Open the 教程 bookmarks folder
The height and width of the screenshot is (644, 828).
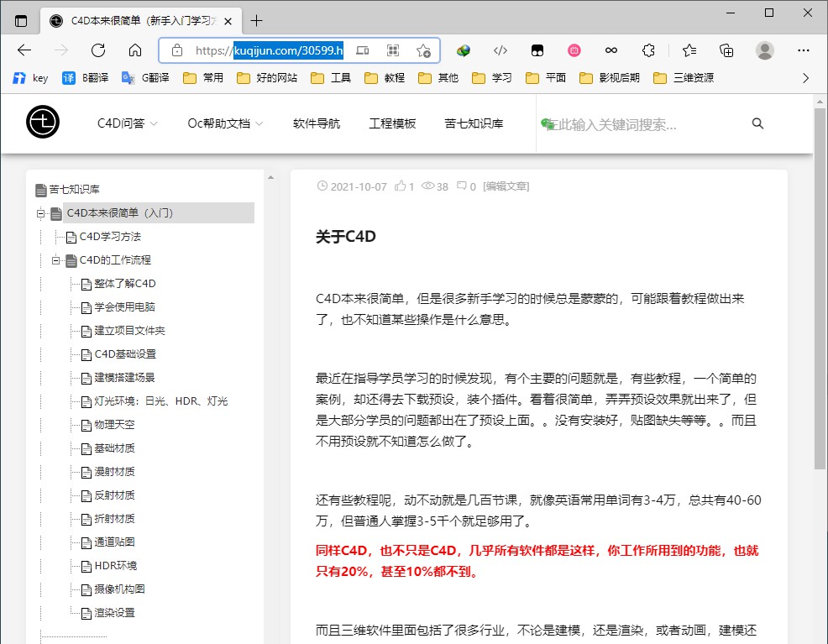pos(385,78)
